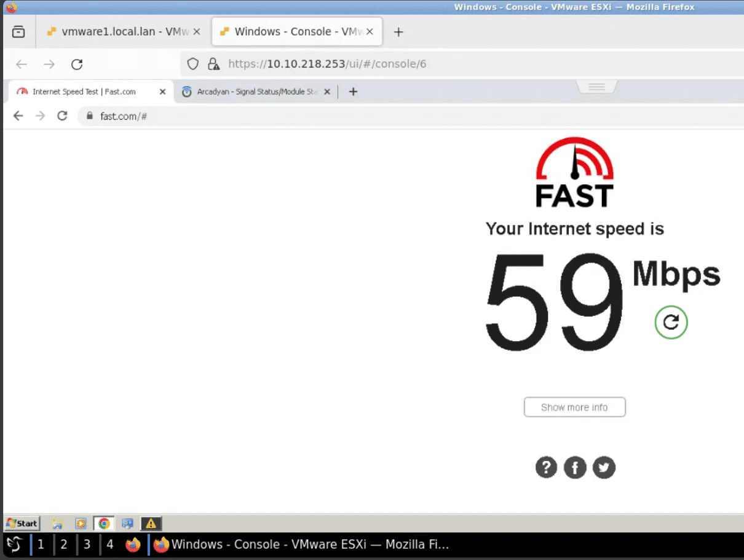Go forward in outer Firefox window
This screenshot has width=744, height=560.
tap(49, 64)
